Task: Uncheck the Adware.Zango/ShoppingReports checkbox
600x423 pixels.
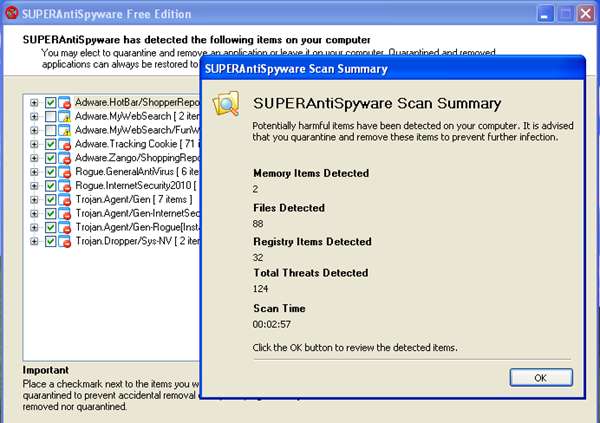Action: point(51,158)
